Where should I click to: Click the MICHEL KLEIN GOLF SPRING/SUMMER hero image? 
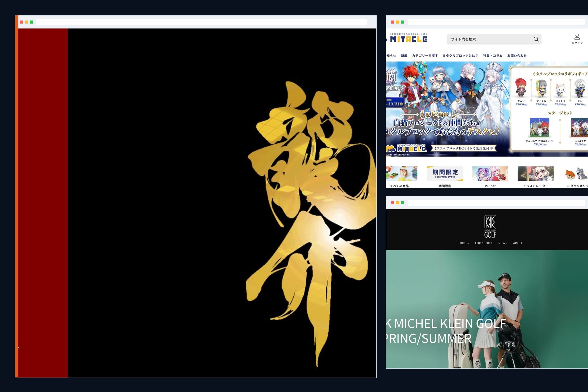487,309
